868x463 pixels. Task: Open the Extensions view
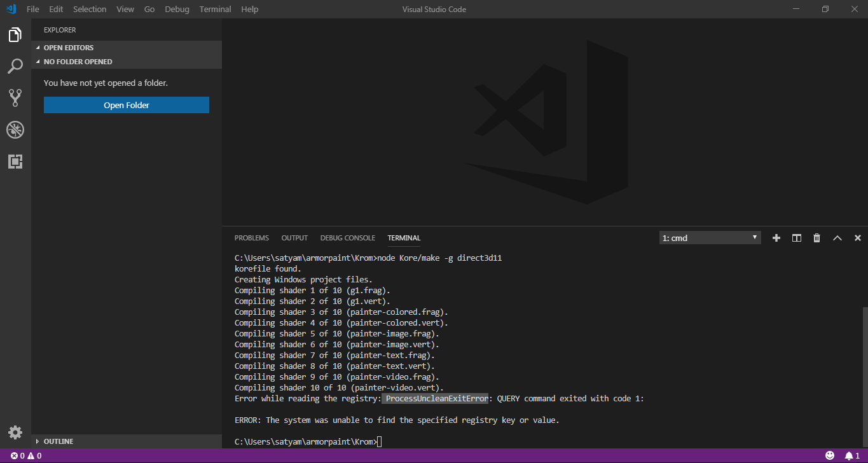click(15, 162)
